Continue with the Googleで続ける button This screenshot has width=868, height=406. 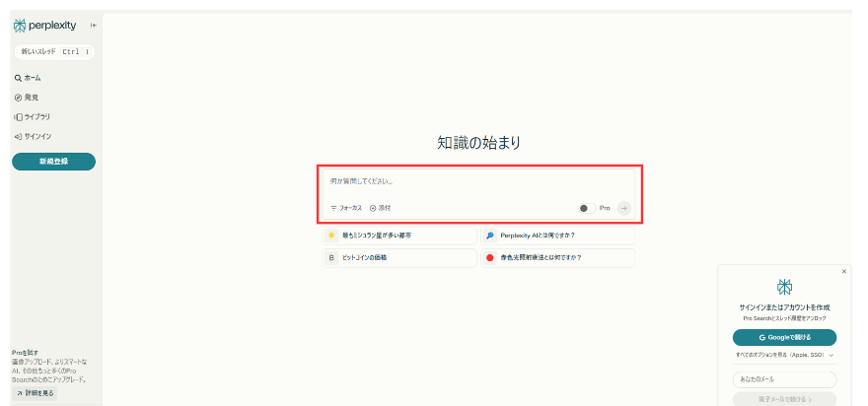click(x=784, y=337)
